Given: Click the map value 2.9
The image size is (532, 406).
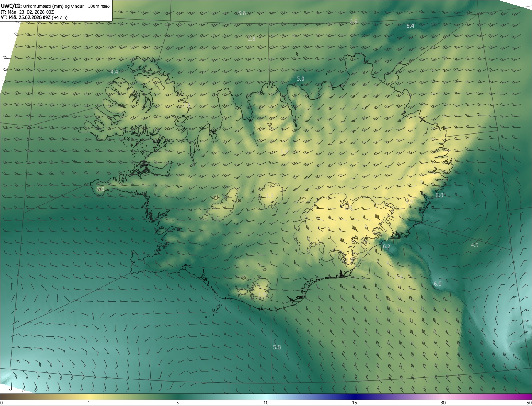Looking at the screenshot, I should coord(354,21).
